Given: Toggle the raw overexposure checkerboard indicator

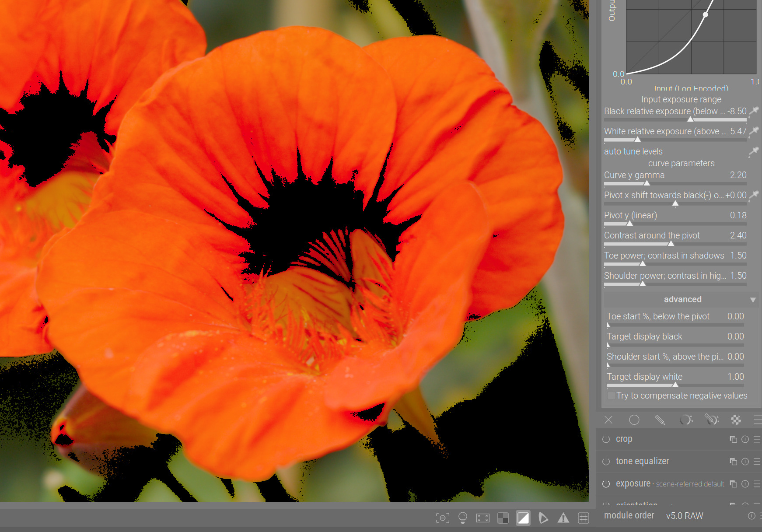Looking at the screenshot, I should coord(503,518).
